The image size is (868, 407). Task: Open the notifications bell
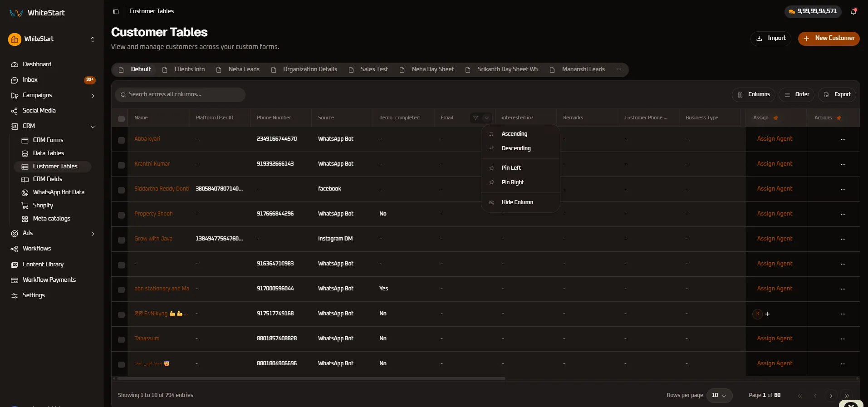(853, 11)
